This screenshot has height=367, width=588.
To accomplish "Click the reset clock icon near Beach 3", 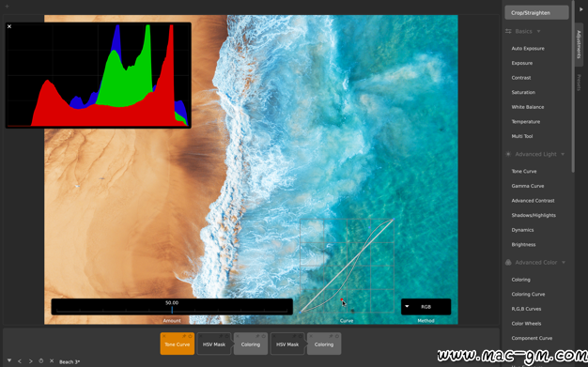I will 41,361.
